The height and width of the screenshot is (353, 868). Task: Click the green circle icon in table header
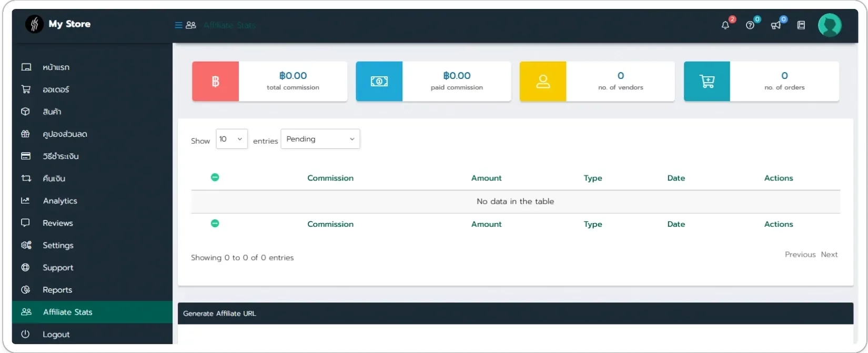pos(215,177)
